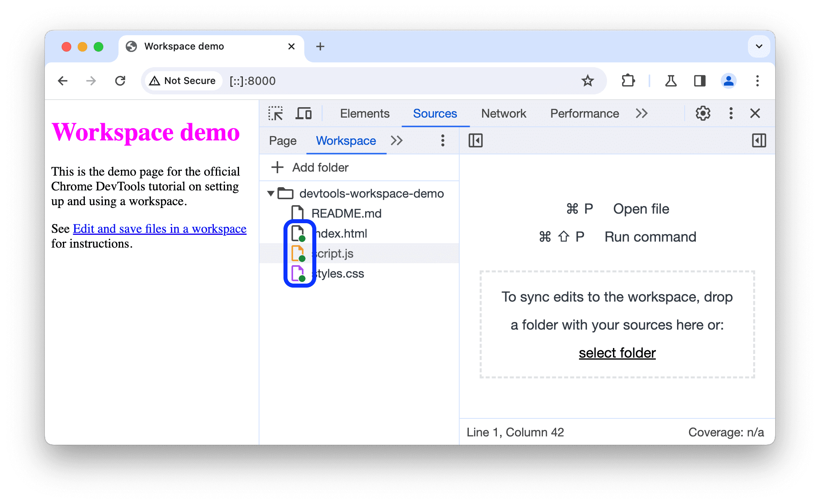Click the Sources panel icon in toolbar
820x504 pixels.
[435, 114]
